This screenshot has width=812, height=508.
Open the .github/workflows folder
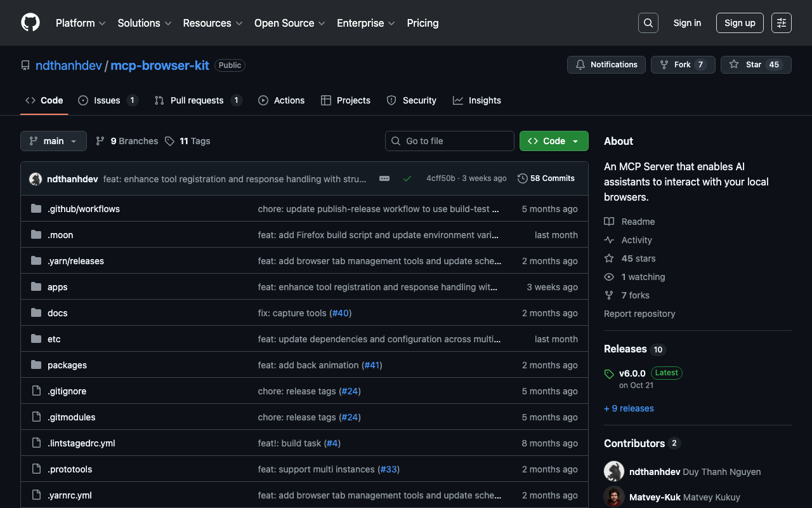(x=84, y=209)
